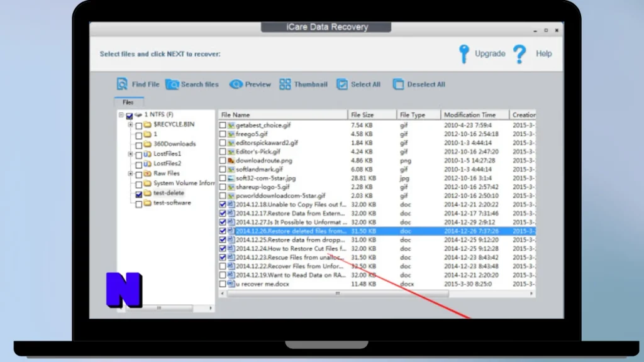Viewport: 644px width, 362px height.
Task: Click the Help link text
Action: tap(544, 54)
